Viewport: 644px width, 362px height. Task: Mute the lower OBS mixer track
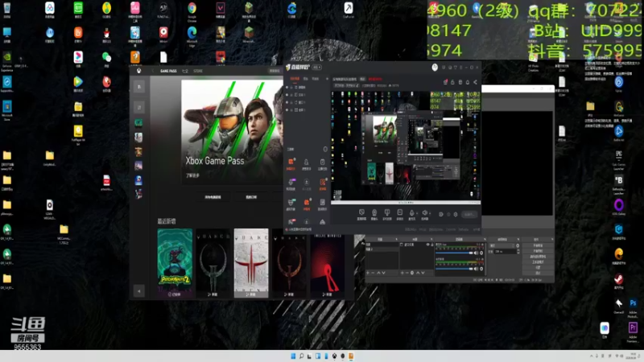pos(476,269)
